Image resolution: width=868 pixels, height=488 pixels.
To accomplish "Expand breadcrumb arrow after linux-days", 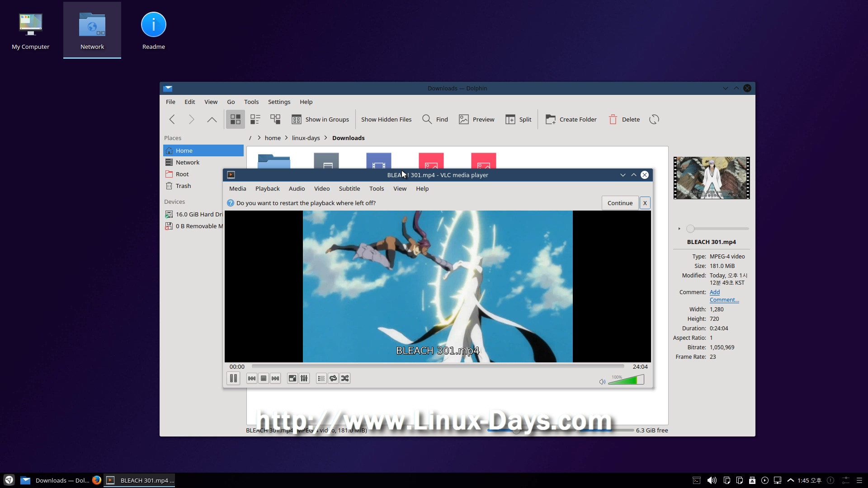I will 325,138.
